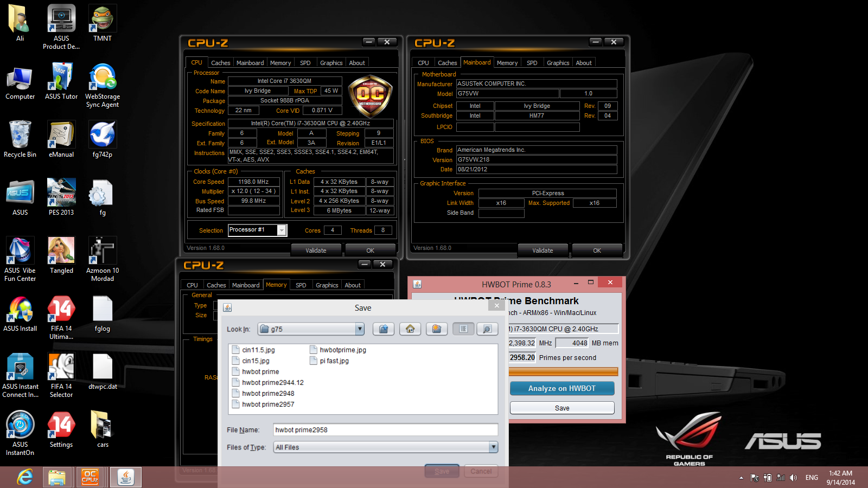Click ENG language indicator
868x488 pixels.
coord(812,478)
